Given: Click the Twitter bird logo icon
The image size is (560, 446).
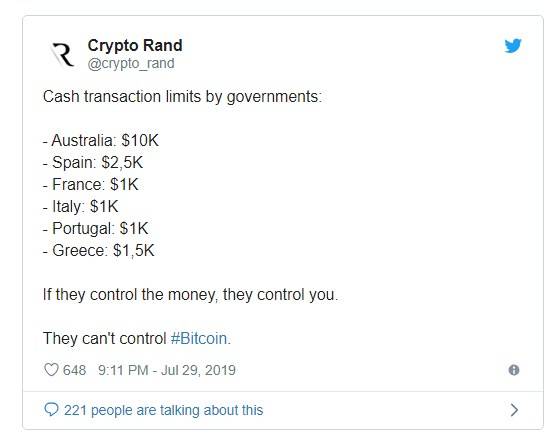Looking at the screenshot, I should 513,46.
